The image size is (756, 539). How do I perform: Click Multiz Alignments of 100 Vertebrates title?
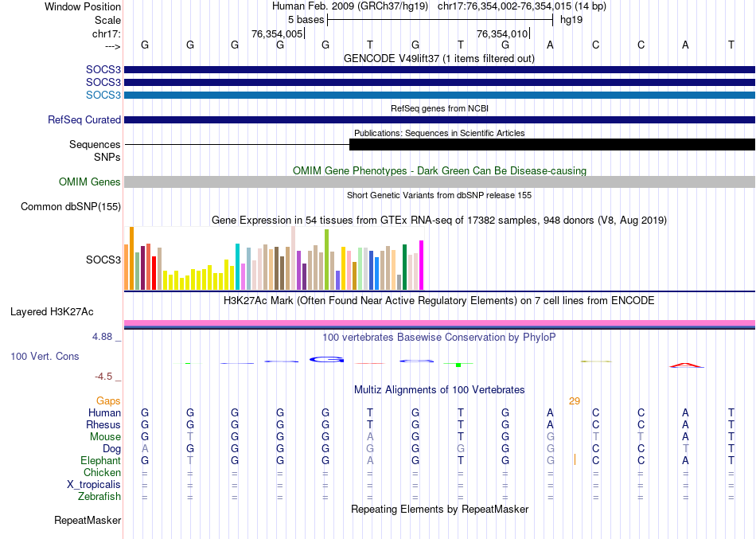coord(439,390)
